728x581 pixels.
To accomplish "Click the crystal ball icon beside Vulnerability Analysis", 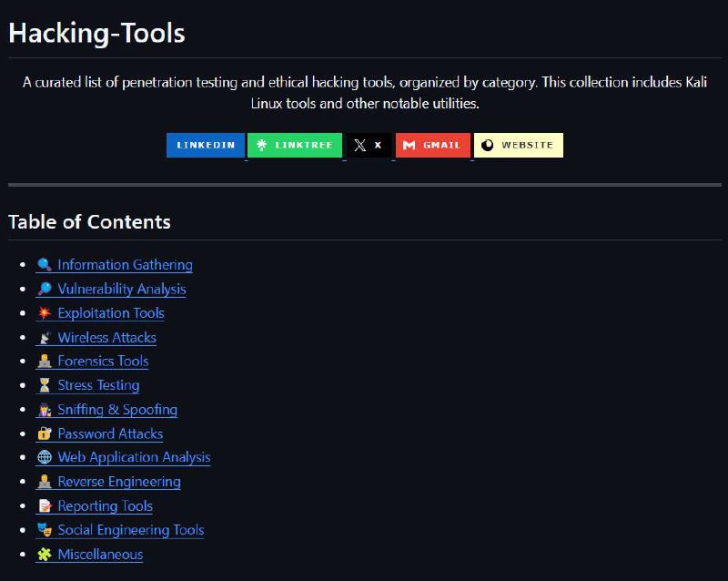I will pos(43,289).
